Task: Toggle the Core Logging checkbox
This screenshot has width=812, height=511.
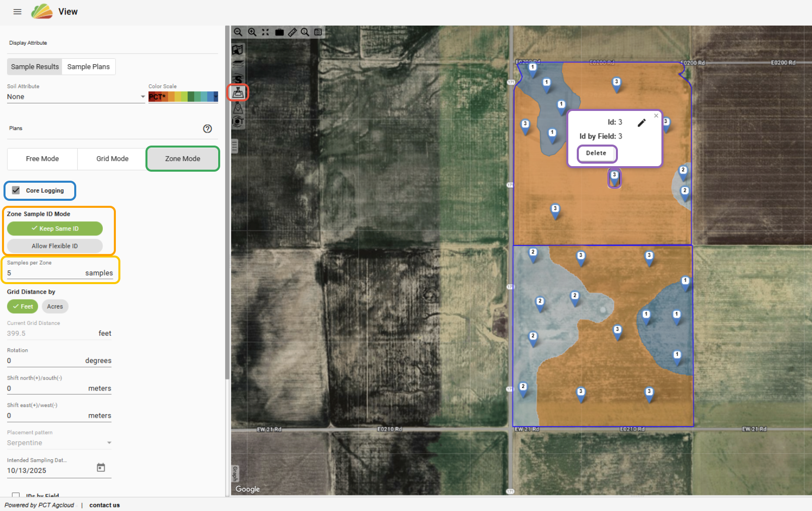Action: point(16,190)
